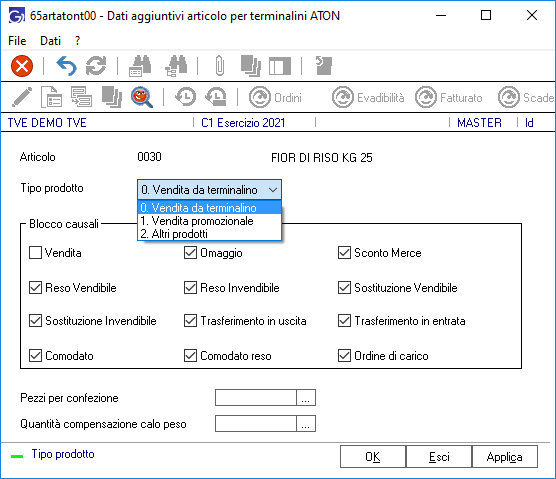Viewport: 556px width, 479px height.
Task: Click the OK button
Action: [373, 457]
